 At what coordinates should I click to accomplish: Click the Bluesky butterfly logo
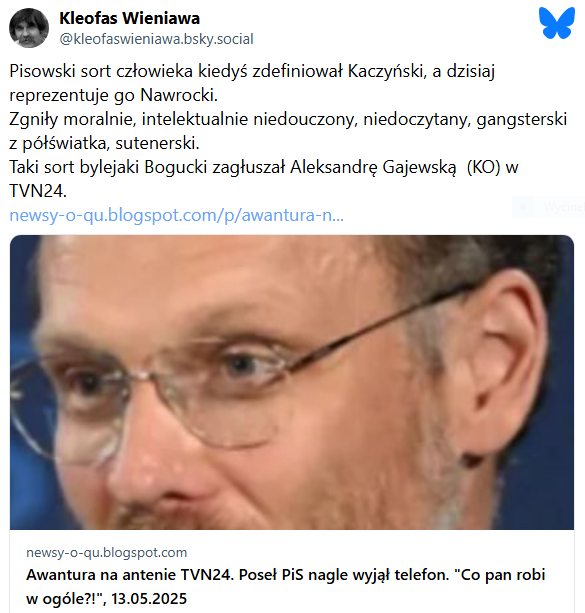point(556,23)
